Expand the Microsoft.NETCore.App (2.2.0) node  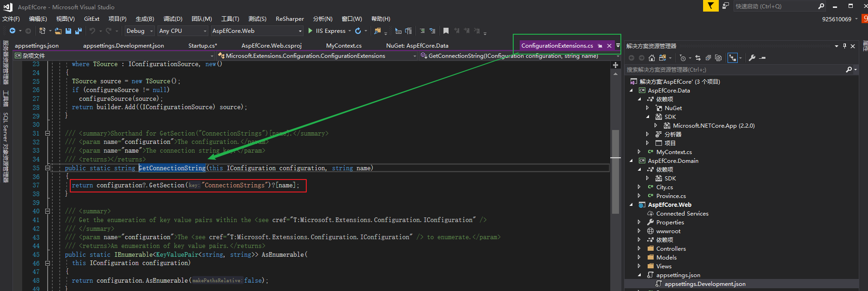(656, 126)
